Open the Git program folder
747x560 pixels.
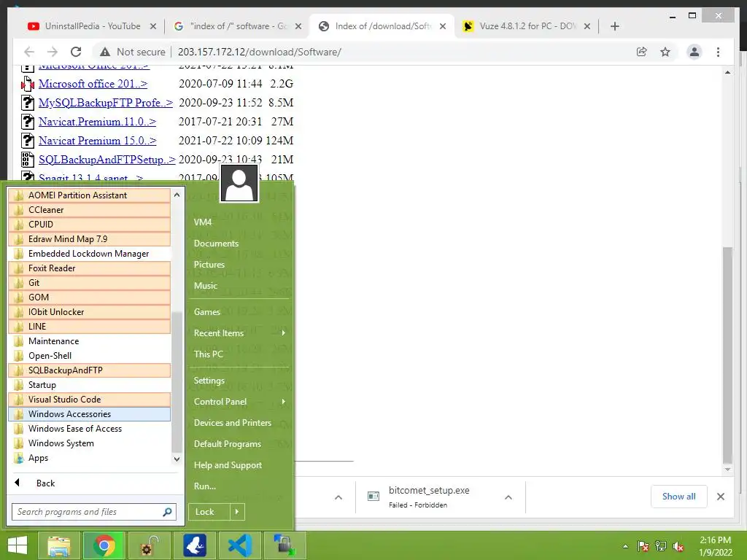[x=90, y=283]
